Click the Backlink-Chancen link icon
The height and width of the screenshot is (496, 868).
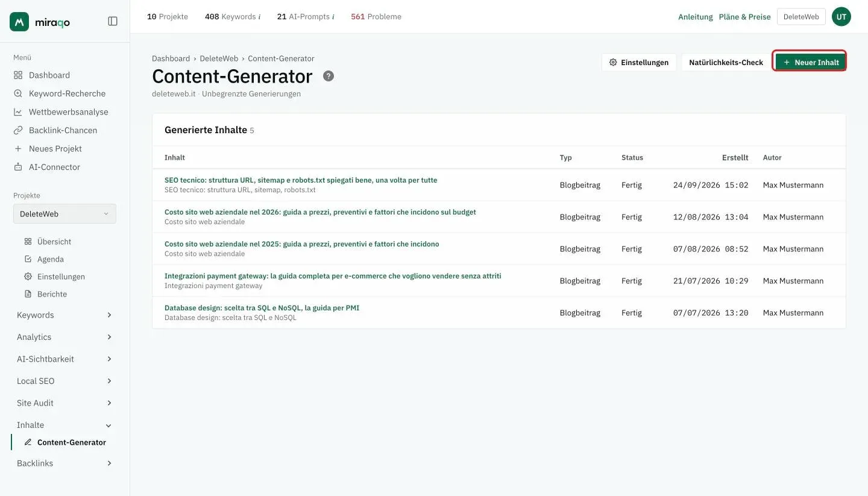click(x=18, y=130)
